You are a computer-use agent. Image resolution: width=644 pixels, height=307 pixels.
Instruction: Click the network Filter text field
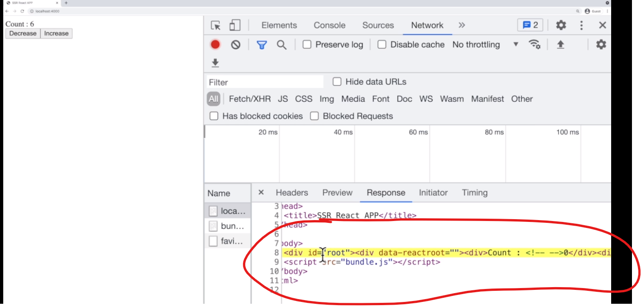pyautogui.click(x=265, y=82)
